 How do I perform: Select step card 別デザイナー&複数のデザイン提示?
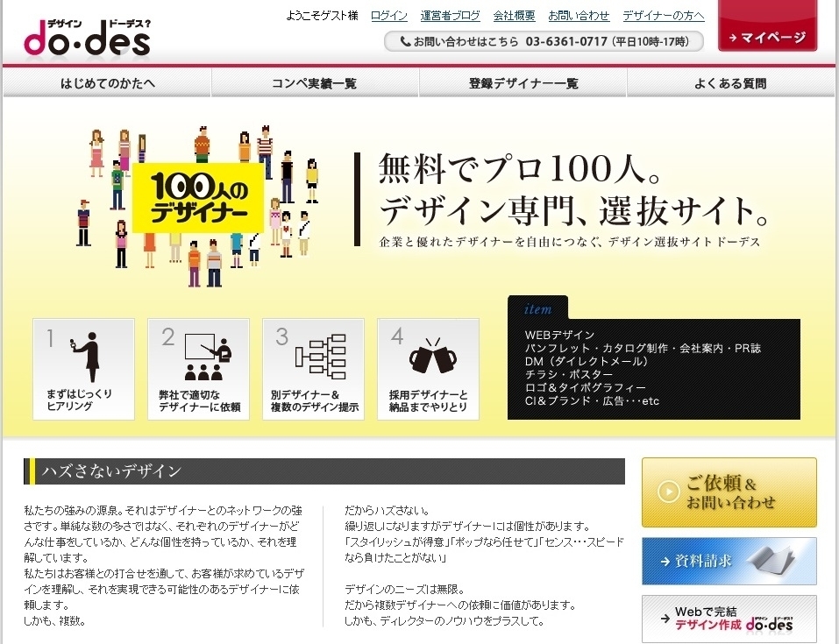(x=314, y=369)
